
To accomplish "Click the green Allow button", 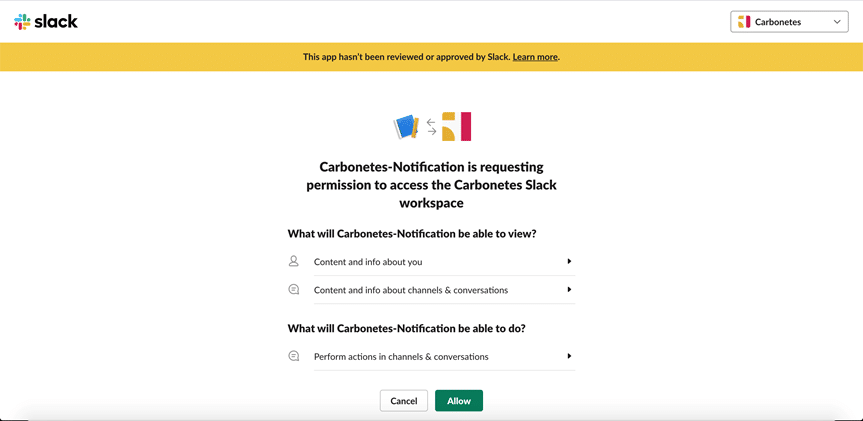I will point(459,401).
